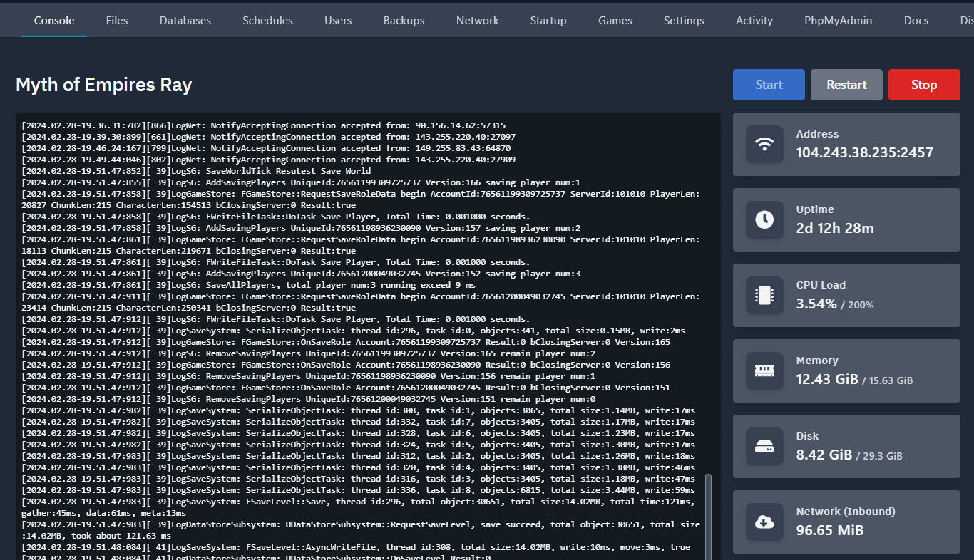This screenshot has width=974, height=560.
Task: Click the Network Inbound cloud download icon
Action: click(764, 522)
